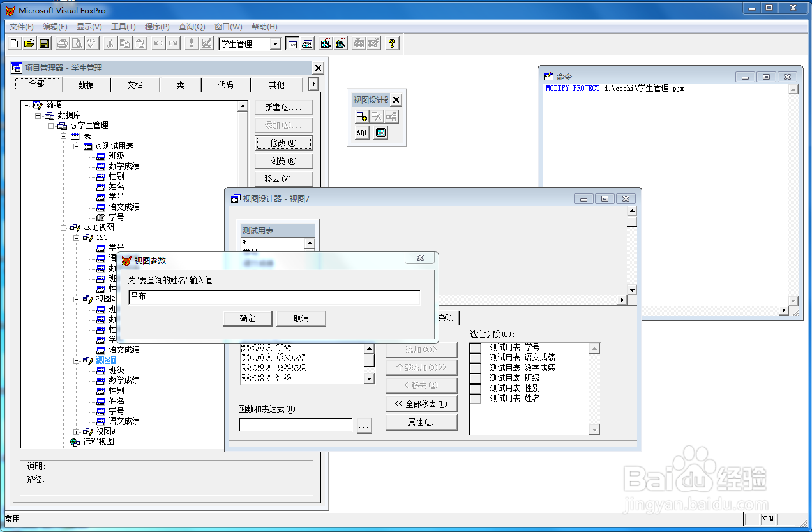Click the Command window down scroll arrow
The width and height of the screenshot is (812, 532).
click(793, 300)
